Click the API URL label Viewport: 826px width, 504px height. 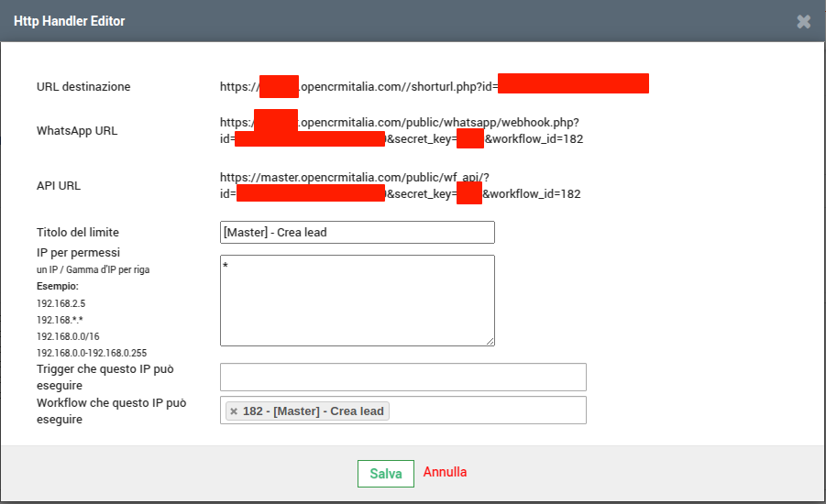click(59, 186)
